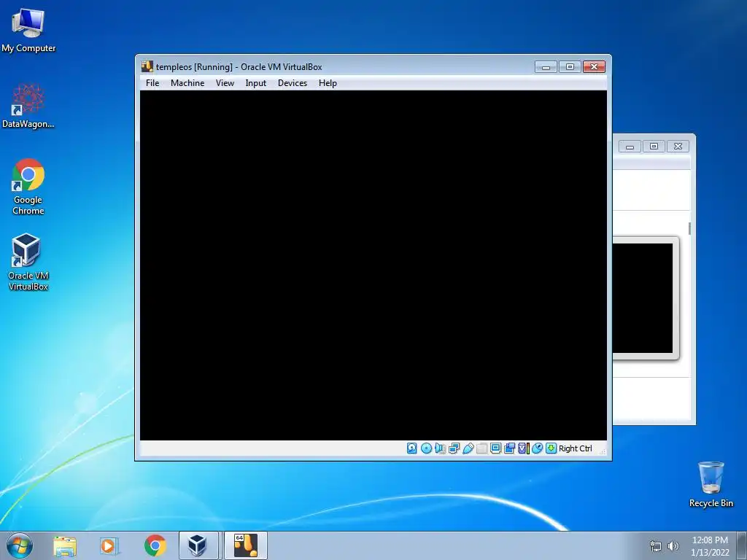This screenshot has width=747, height=560.
Task: Open the display settings indicator icon
Action: coord(495,448)
